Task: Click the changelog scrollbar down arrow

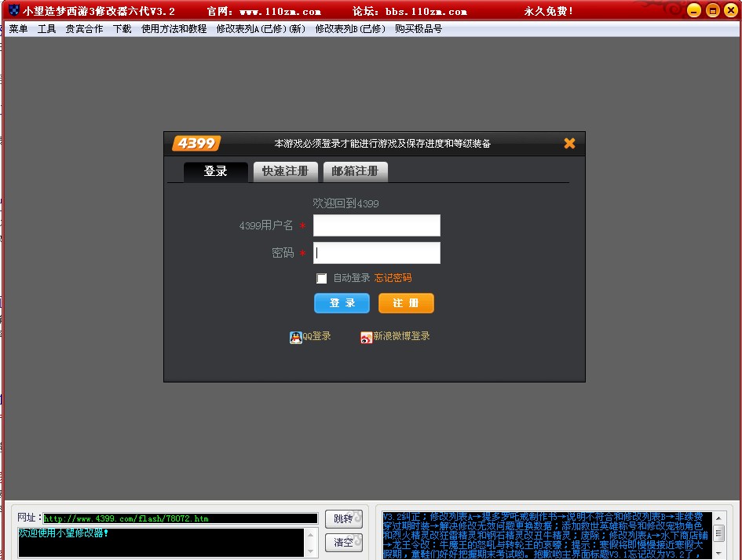Action: click(718, 553)
